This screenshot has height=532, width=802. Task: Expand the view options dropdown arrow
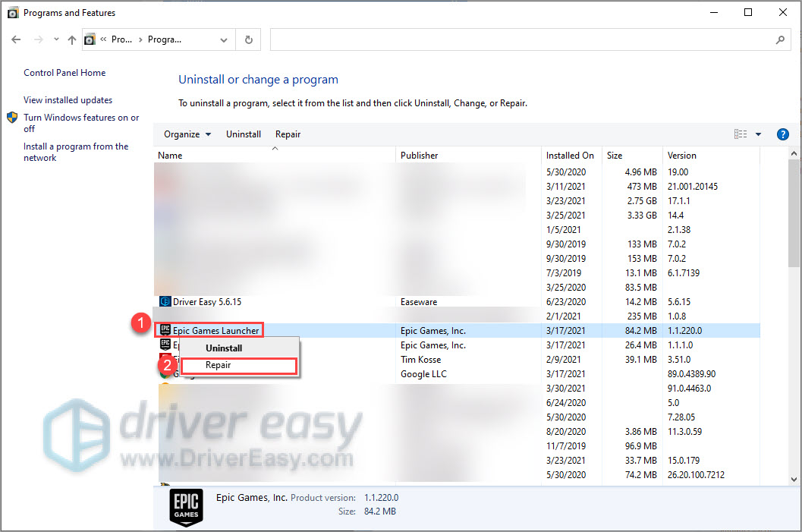pyautogui.click(x=759, y=134)
